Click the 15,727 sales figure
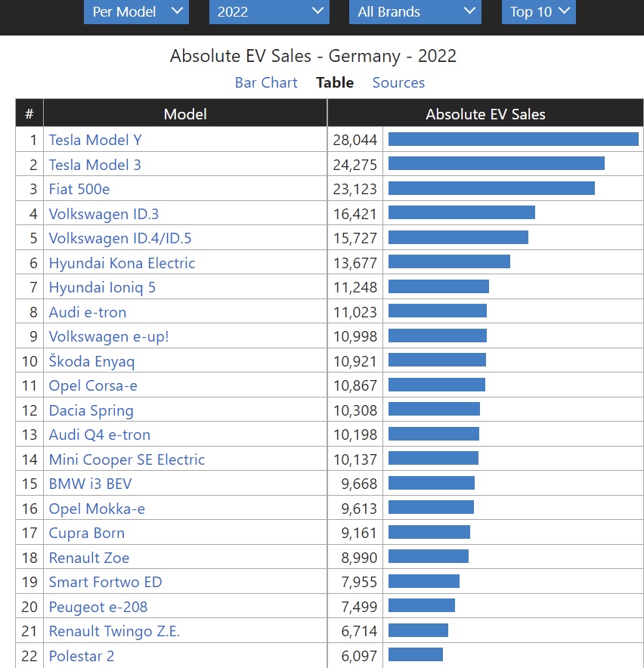The image size is (644, 668). [x=355, y=238]
